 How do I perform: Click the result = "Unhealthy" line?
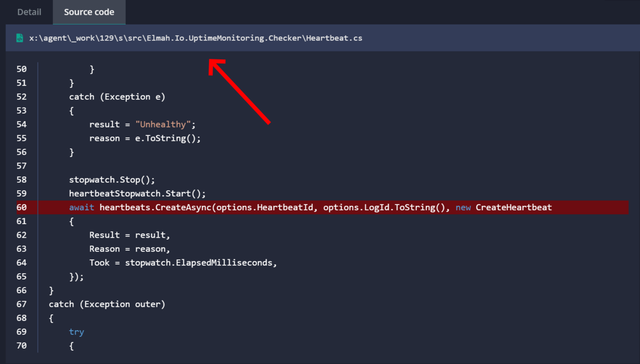[142, 125]
